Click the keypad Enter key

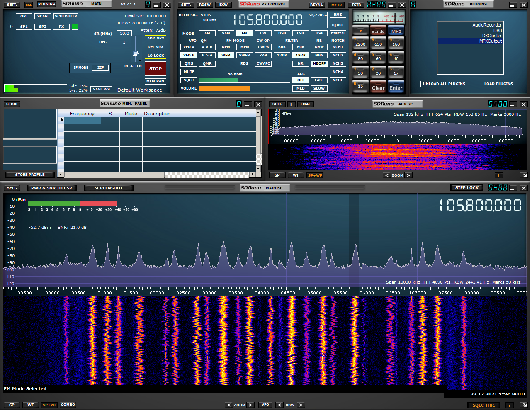tap(396, 87)
